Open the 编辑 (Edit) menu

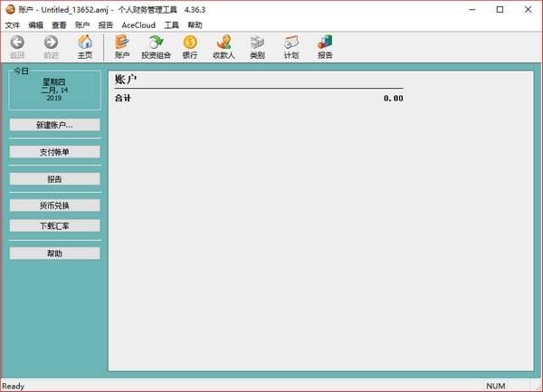tap(36, 25)
